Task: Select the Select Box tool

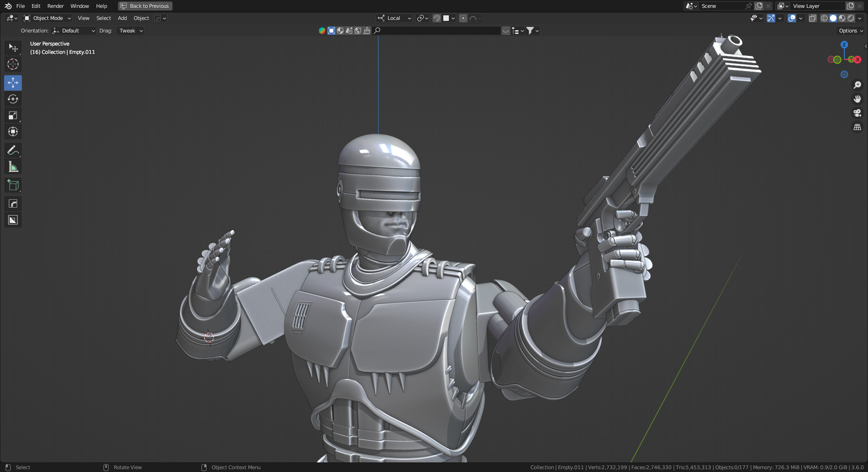Action: click(13, 48)
